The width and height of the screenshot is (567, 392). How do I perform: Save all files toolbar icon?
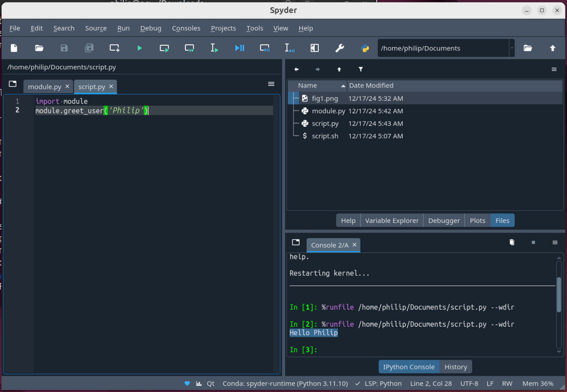(89, 48)
